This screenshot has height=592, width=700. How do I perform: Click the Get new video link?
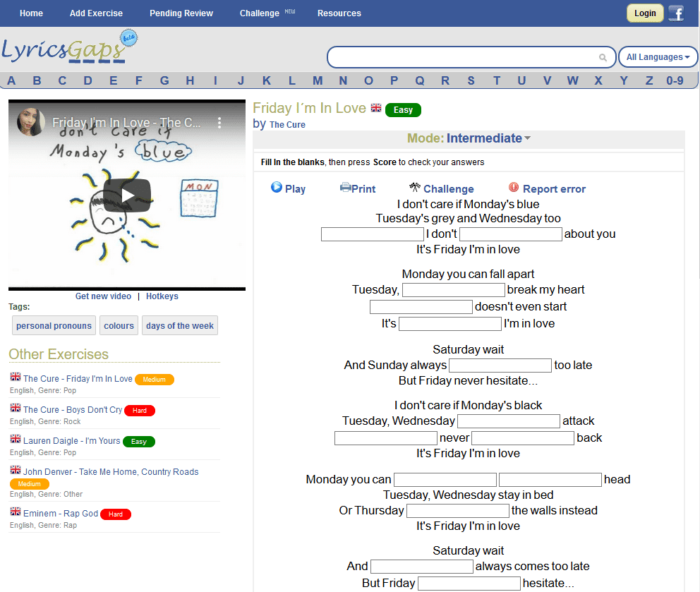103,296
